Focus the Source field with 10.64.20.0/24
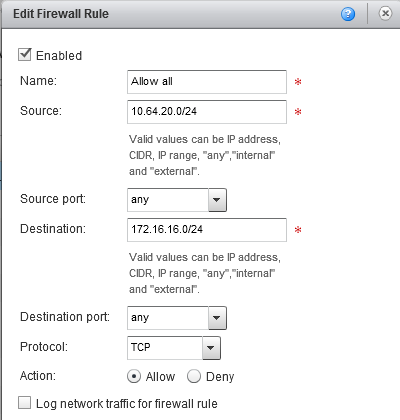Viewport: 400px width, 420px height. (207, 112)
